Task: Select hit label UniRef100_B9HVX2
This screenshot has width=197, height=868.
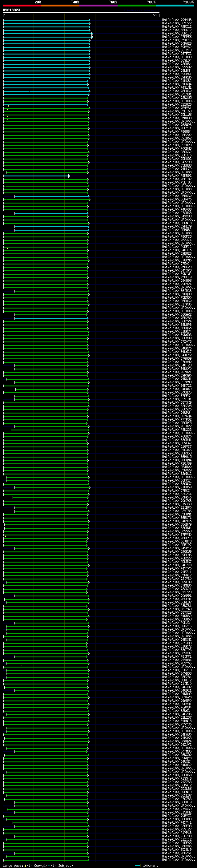Action: point(177,47)
